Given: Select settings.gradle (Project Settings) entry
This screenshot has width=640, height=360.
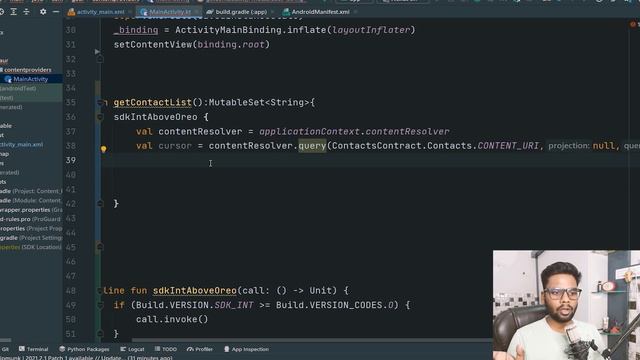Looking at the screenshot, I should (31, 238).
